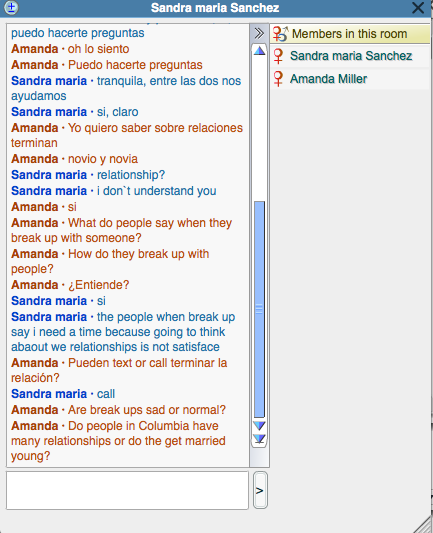Click the gender icon beside Members header

(x=280, y=34)
